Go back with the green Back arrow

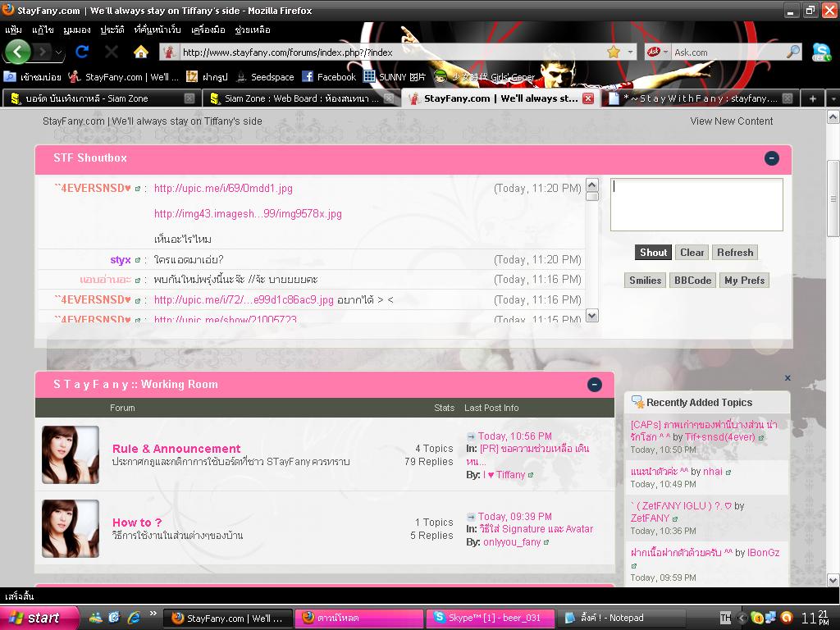click(18, 52)
